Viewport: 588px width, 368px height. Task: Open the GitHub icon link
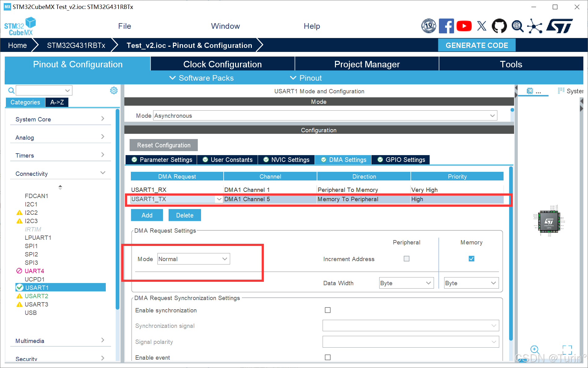pos(499,26)
